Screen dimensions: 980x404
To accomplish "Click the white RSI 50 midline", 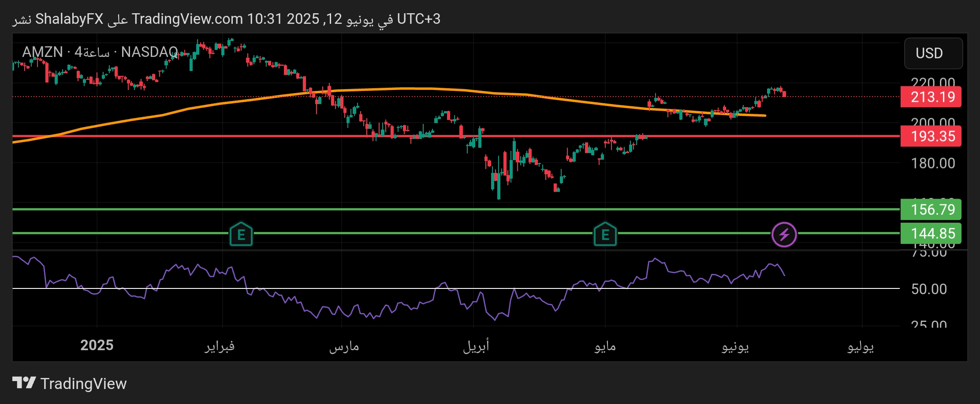I will click(x=456, y=288).
